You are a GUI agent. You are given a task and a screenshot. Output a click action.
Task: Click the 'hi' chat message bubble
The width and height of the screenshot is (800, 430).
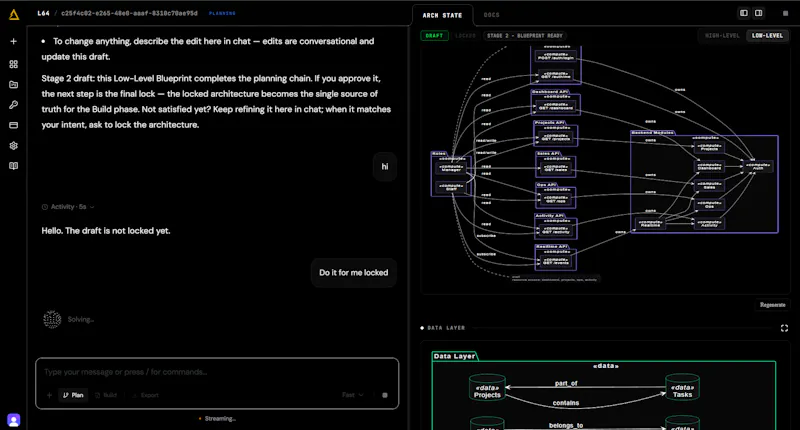click(385, 167)
